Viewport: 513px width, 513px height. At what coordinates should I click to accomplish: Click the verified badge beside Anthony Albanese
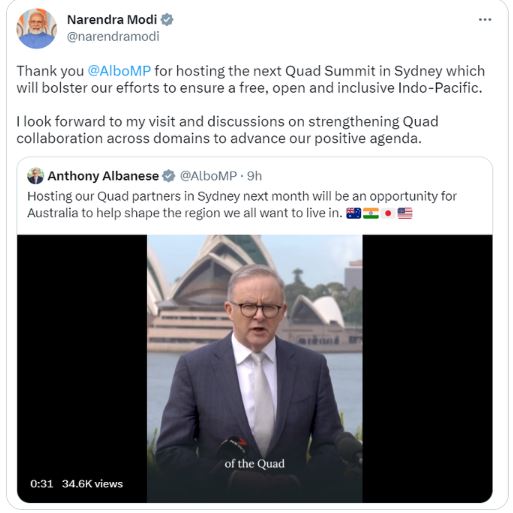(169, 176)
